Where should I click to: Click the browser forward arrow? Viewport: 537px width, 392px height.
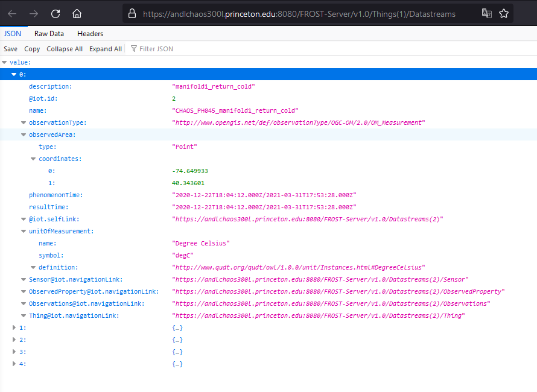point(34,13)
